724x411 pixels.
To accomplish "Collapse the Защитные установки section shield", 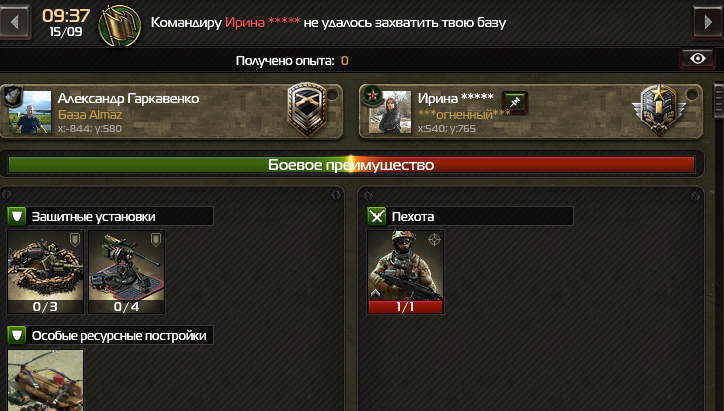I will coord(17,216).
